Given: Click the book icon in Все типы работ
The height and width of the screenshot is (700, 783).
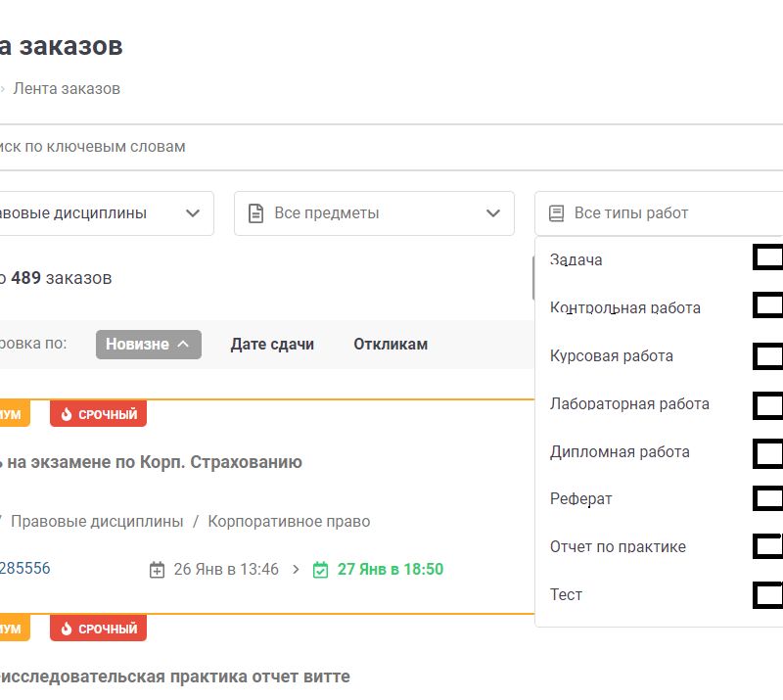Looking at the screenshot, I should point(556,213).
